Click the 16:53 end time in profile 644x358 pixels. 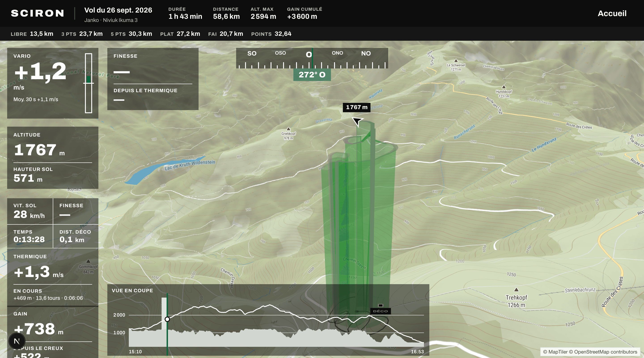pos(417,352)
